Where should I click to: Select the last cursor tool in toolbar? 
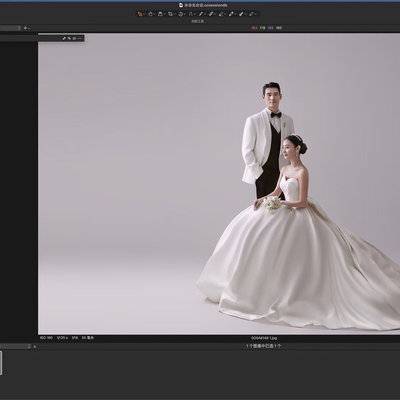tap(251, 14)
